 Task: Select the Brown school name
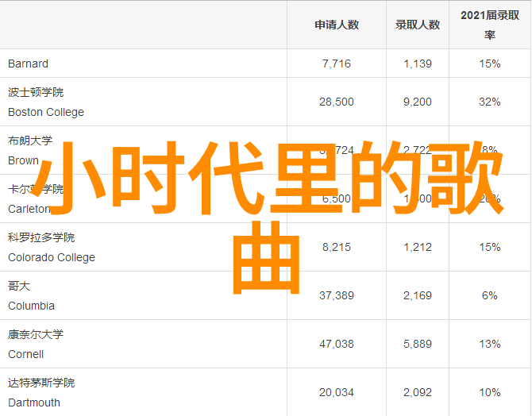[23, 160]
